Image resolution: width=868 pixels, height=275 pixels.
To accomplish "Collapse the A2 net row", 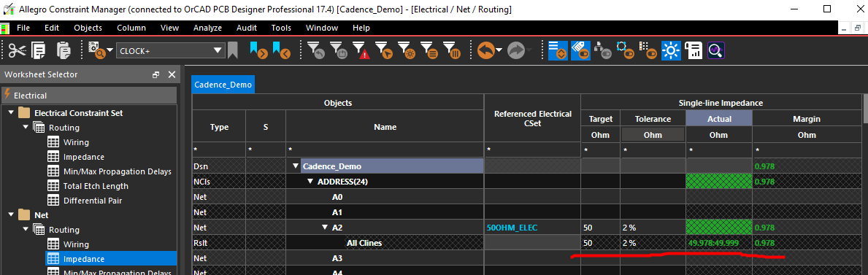I will [325, 228].
